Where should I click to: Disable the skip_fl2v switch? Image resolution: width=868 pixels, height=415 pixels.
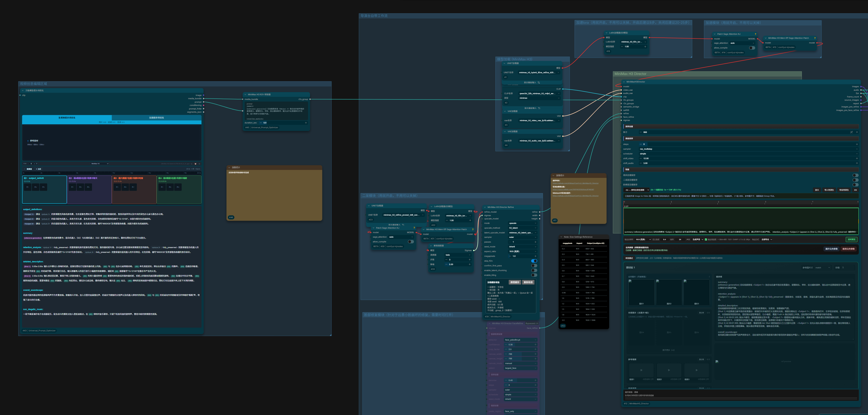pos(534,261)
